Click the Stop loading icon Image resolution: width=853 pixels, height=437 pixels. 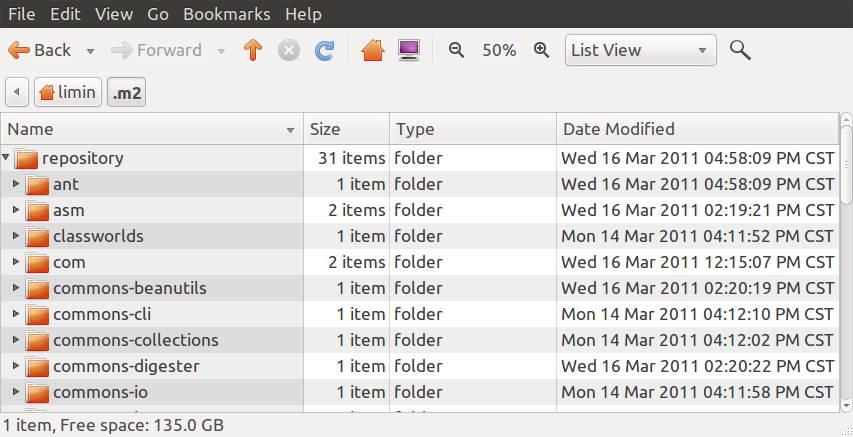point(289,50)
